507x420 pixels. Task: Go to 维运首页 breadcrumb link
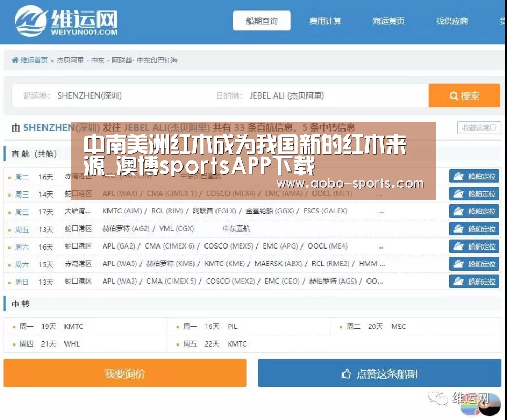click(x=34, y=60)
